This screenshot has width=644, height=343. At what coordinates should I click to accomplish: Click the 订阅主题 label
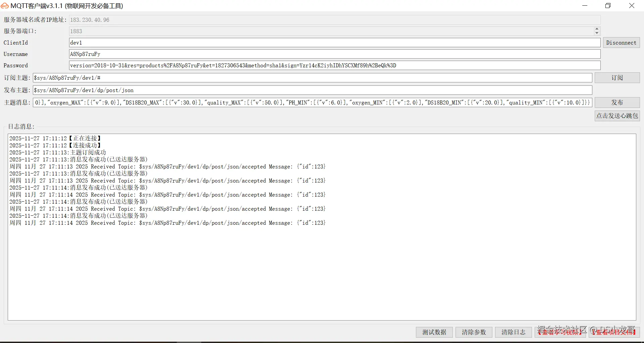[17, 78]
